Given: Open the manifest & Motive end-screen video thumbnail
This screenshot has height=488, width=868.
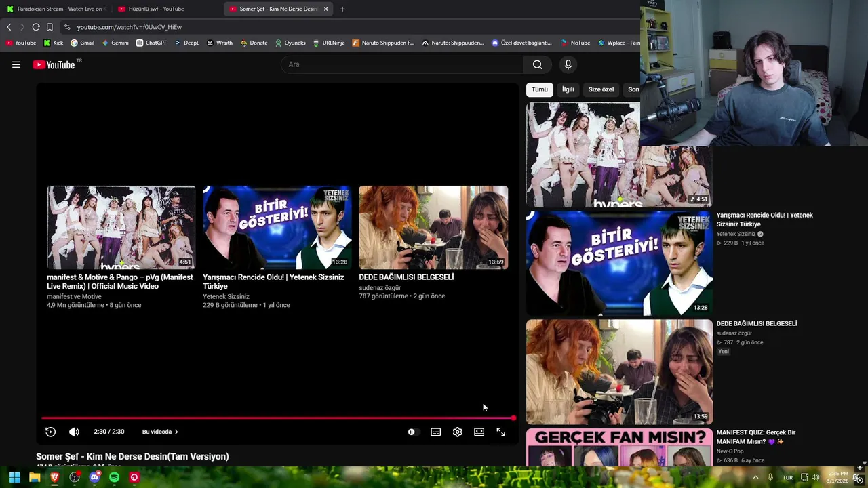Looking at the screenshot, I should coord(121,227).
